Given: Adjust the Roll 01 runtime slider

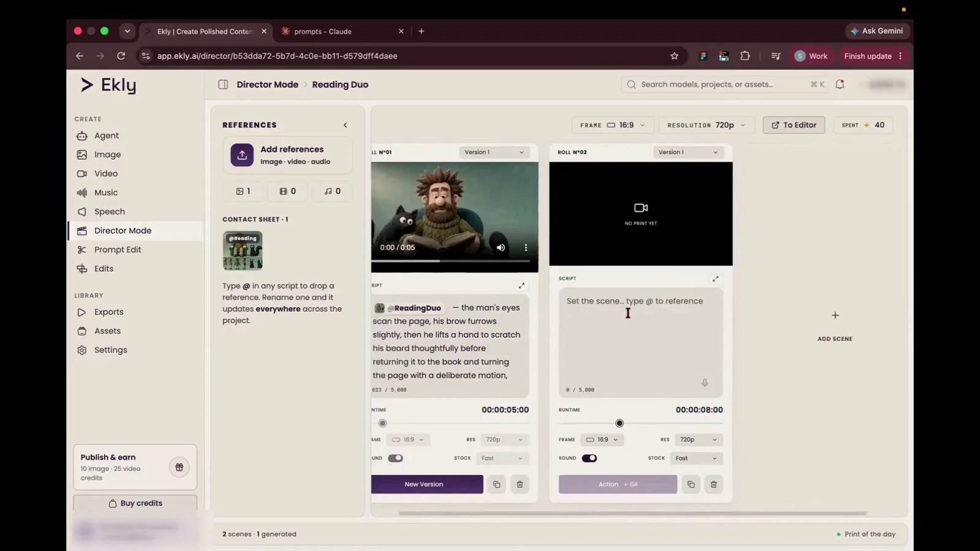Looking at the screenshot, I should click(x=383, y=423).
